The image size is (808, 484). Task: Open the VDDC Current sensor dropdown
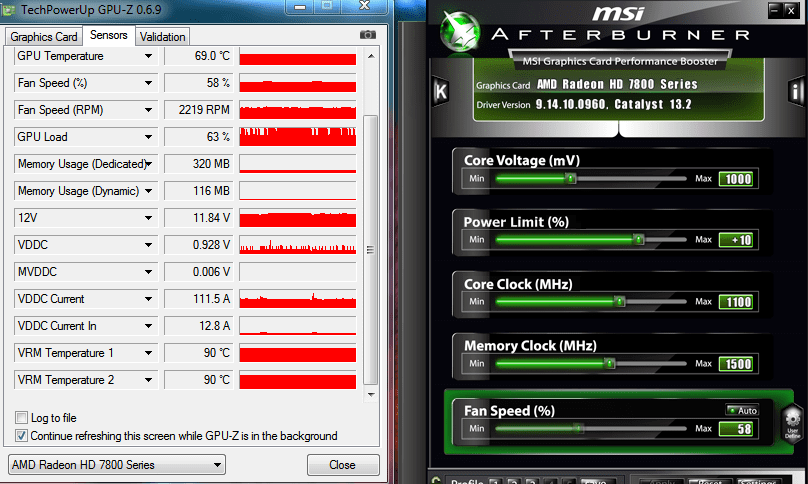click(148, 299)
